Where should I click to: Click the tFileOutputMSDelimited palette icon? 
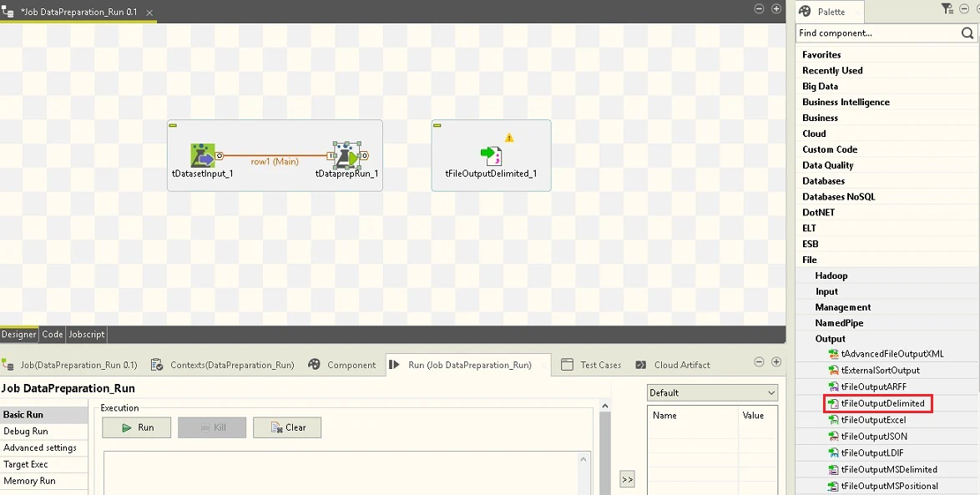(x=833, y=469)
